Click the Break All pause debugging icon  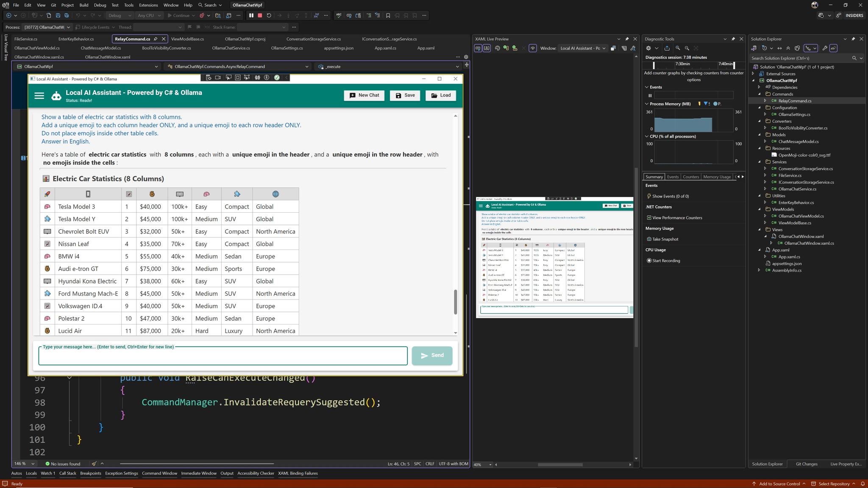tap(251, 16)
